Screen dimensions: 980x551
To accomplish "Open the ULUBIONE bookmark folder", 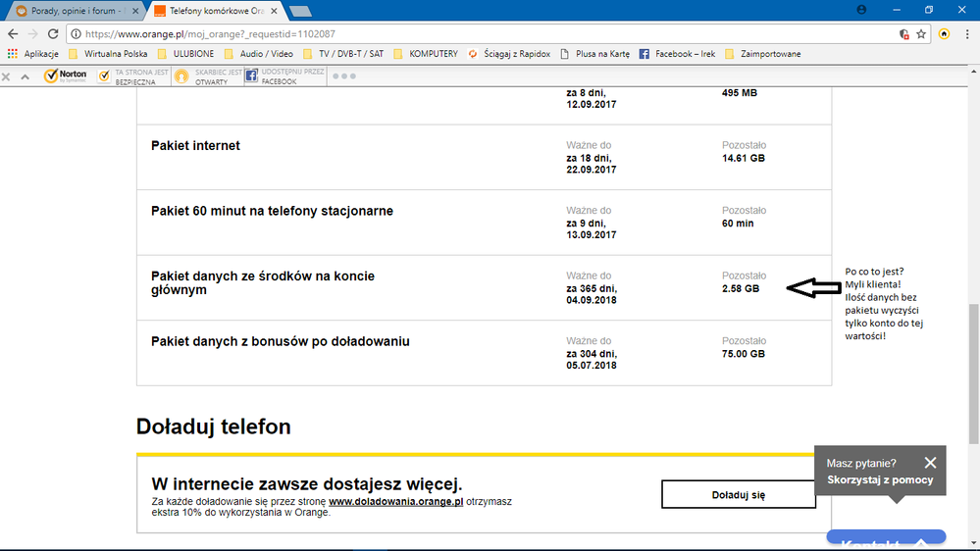I will (186, 54).
